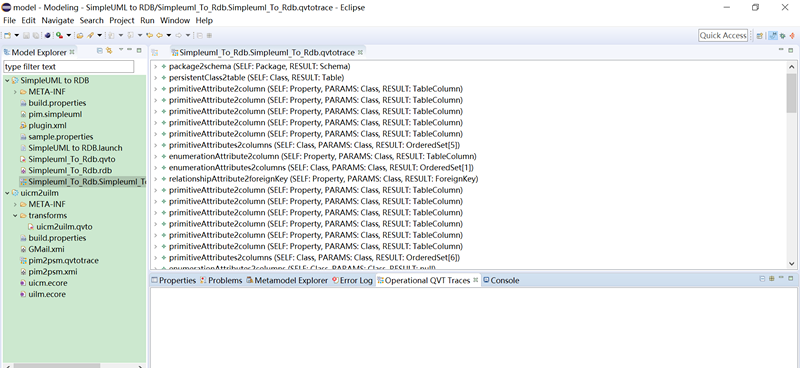Minimize the editor area
Screen dimensions: 800x368
point(781,50)
